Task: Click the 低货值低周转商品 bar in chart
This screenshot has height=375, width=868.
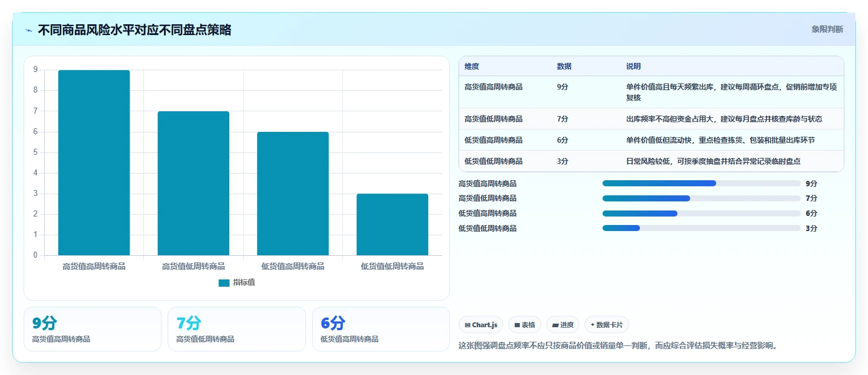Action: 392,224
